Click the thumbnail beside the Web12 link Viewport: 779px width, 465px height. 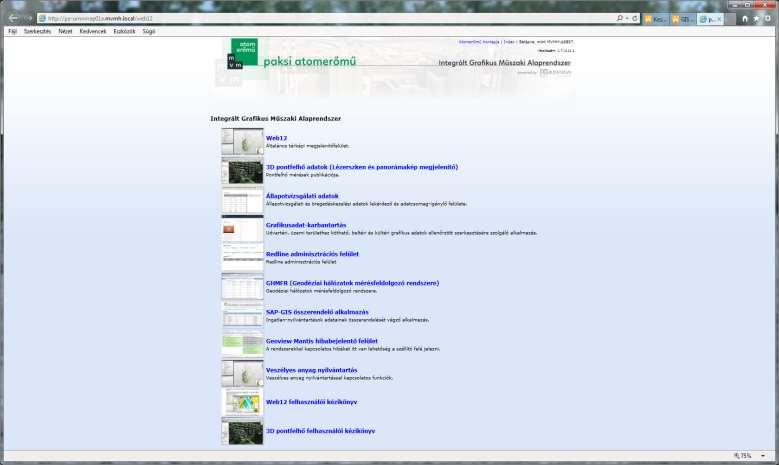(242, 142)
